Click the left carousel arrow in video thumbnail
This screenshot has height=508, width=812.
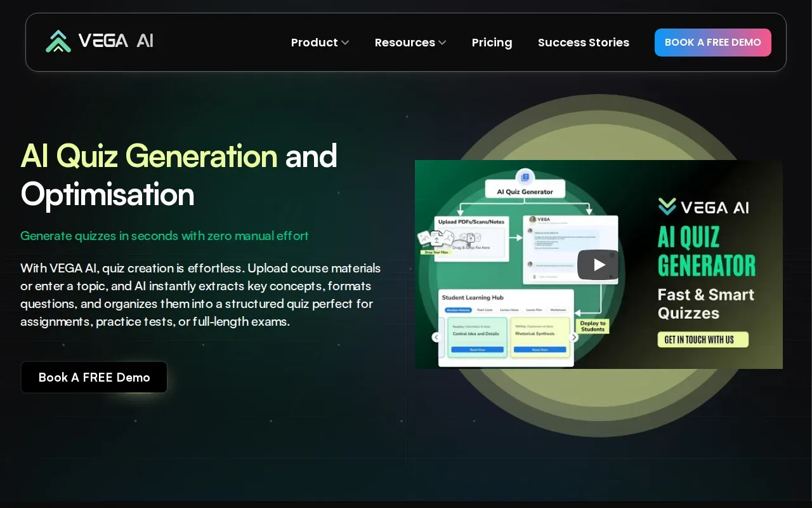pos(436,337)
